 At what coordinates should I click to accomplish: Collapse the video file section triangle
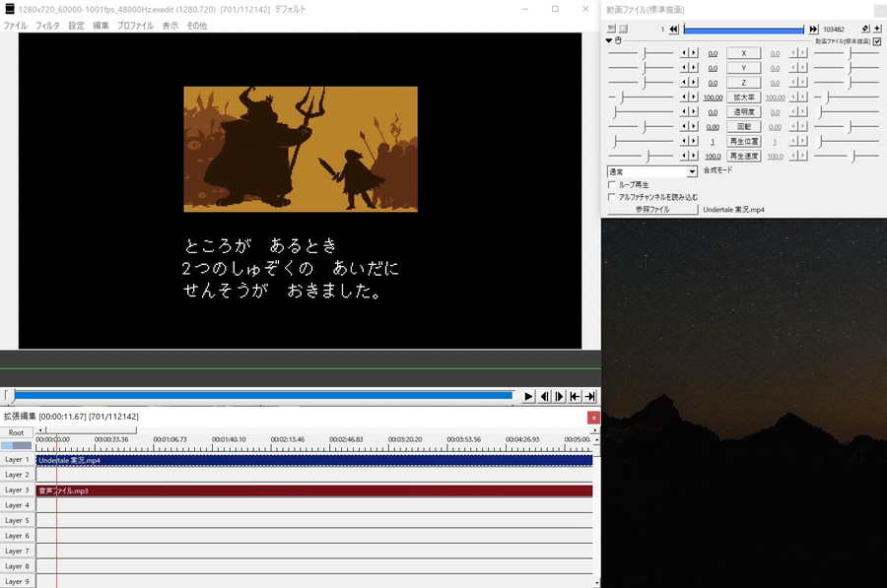[609, 40]
